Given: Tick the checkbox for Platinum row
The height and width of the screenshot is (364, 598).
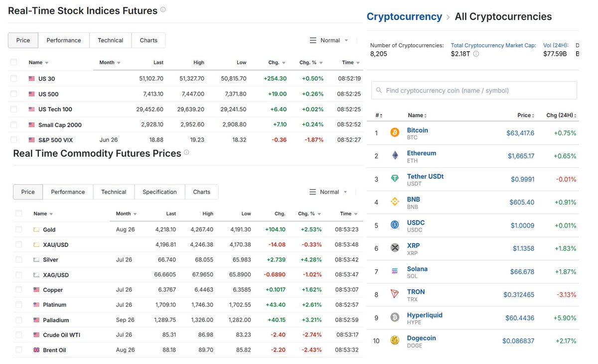Looking at the screenshot, I should [18, 304].
